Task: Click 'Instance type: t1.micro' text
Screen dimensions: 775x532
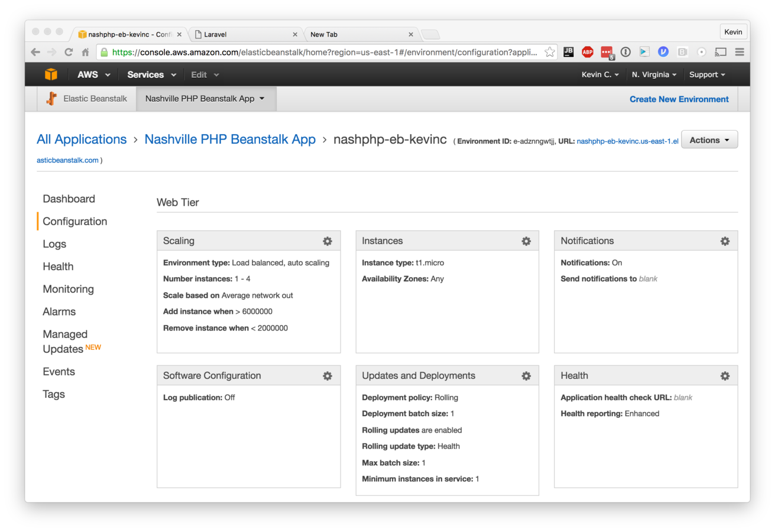Action: click(x=403, y=262)
